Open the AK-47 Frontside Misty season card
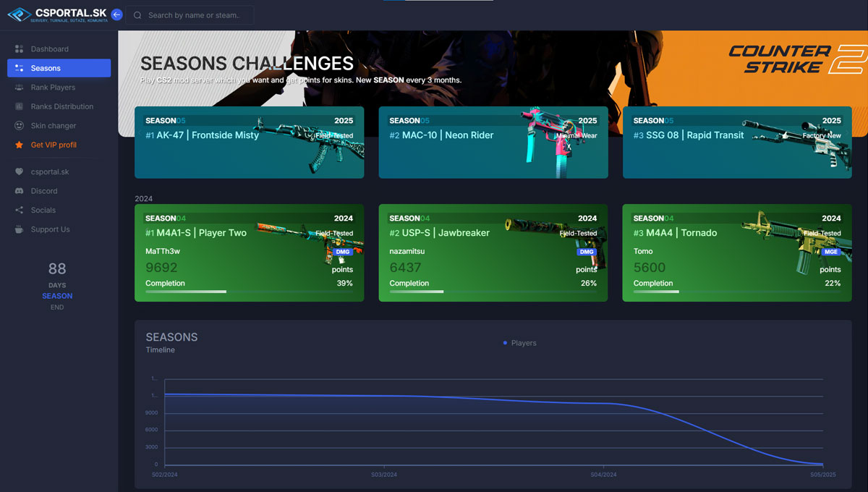The image size is (868, 492). pos(249,143)
